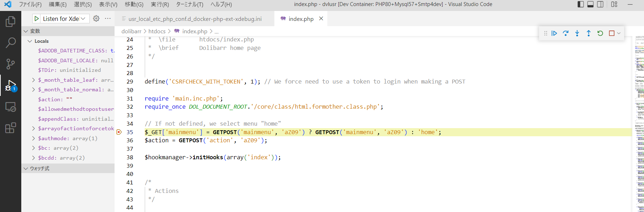
Task: Open debug configuration dropdown Listen for Xdebug
Action: 64,19
